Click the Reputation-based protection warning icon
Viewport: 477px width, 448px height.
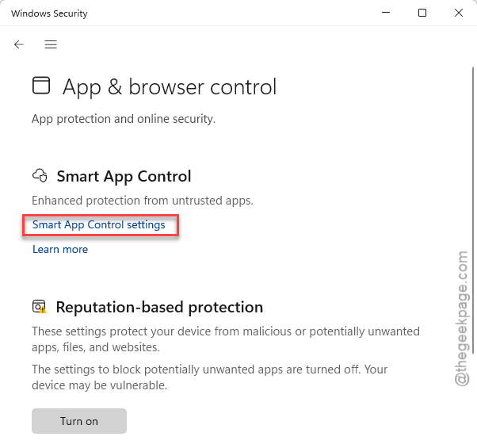(x=40, y=307)
